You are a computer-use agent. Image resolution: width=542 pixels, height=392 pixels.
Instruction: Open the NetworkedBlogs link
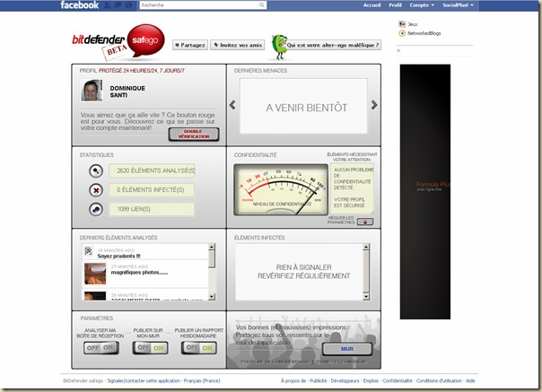(424, 33)
